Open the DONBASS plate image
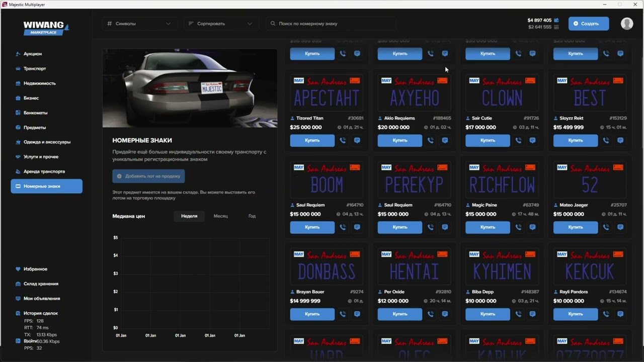The width and height of the screenshot is (644, 362). pyautogui.click(x=327, y=267)
